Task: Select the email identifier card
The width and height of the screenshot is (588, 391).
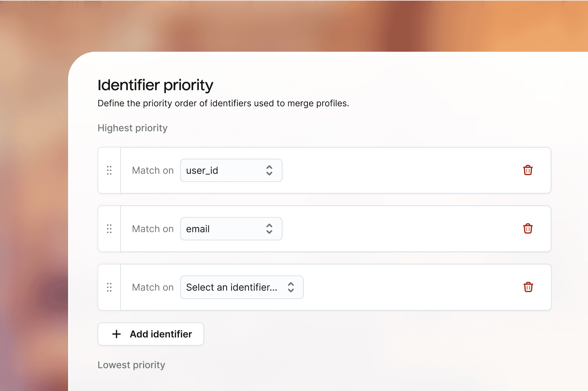Action: (x=337, y=229)
